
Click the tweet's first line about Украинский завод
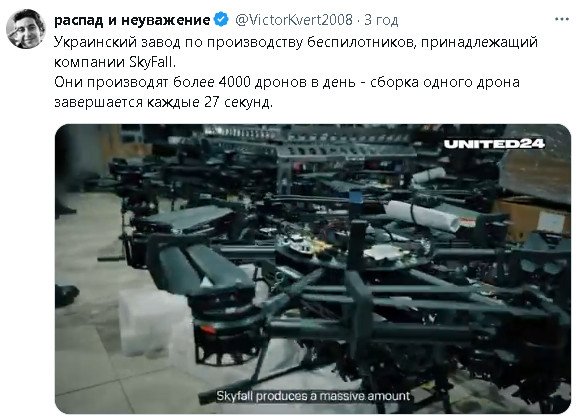click(296, 42)
